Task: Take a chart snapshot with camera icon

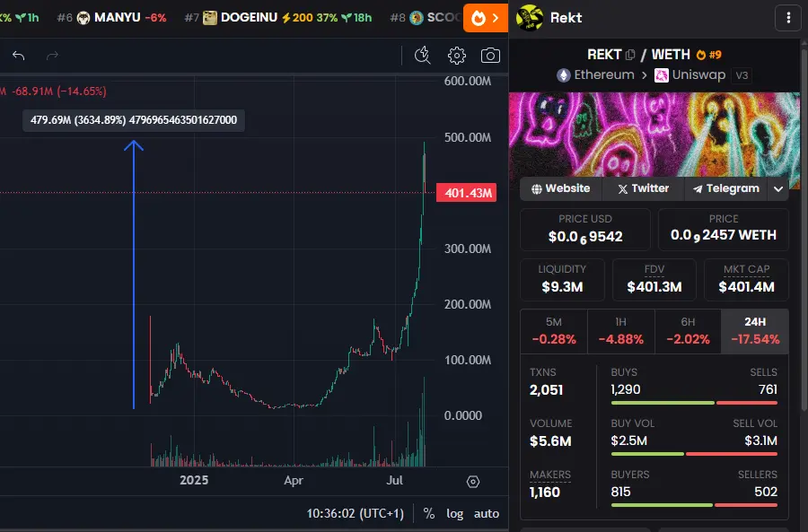Action: click(x=490, y=55)
